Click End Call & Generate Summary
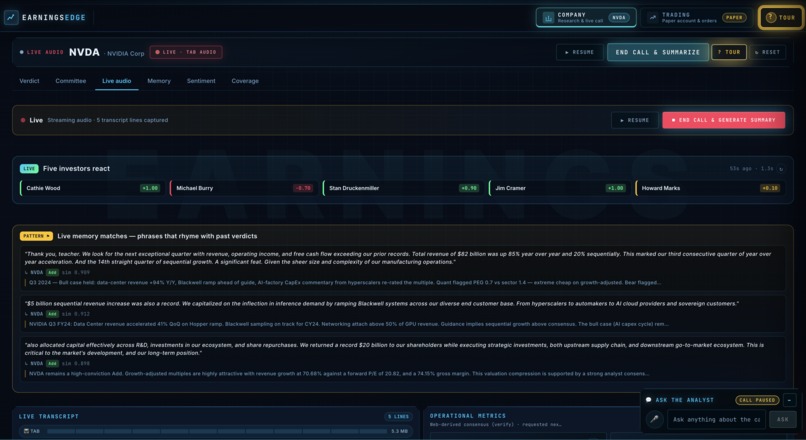 pos(723,120)
